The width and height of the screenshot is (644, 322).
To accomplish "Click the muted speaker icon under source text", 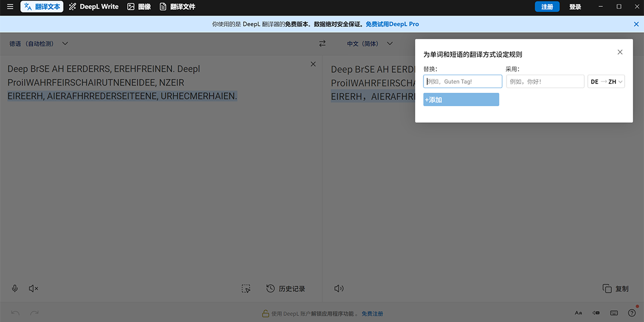I will (33, 289).
